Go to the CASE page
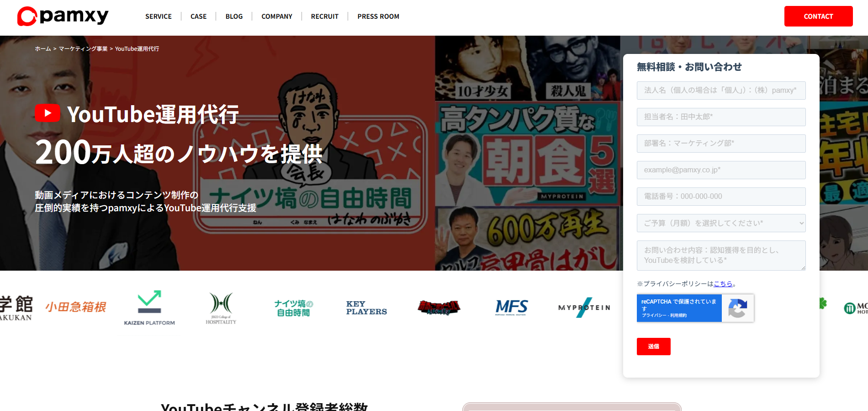 tap(198, 16)
